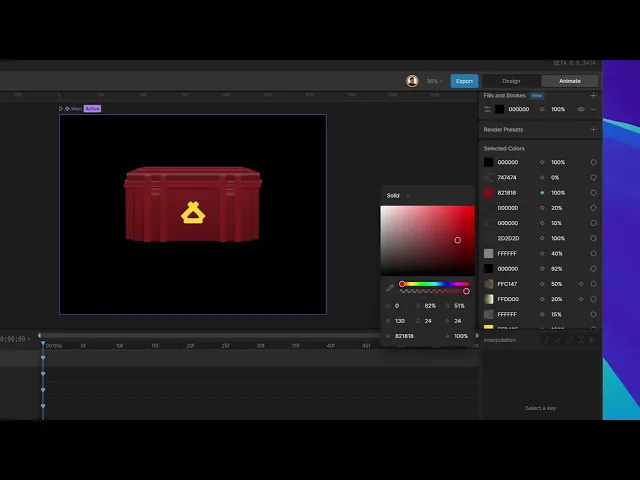Click the alpha transparency slider
Image resolution: width=640 pixels, height=480 pixels.
coord(435,291)
